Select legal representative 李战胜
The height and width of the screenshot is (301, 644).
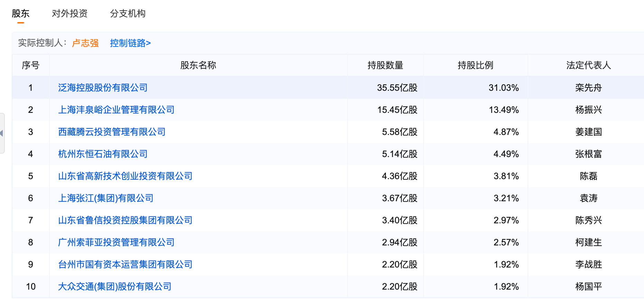click(589, 264)
